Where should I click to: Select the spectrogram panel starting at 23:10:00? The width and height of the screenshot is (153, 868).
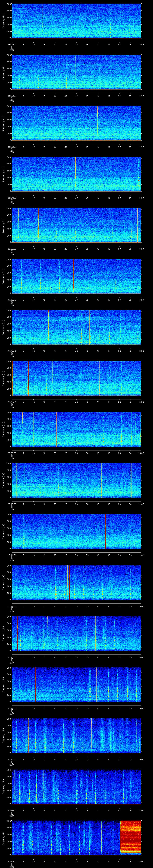coord(76,480)
